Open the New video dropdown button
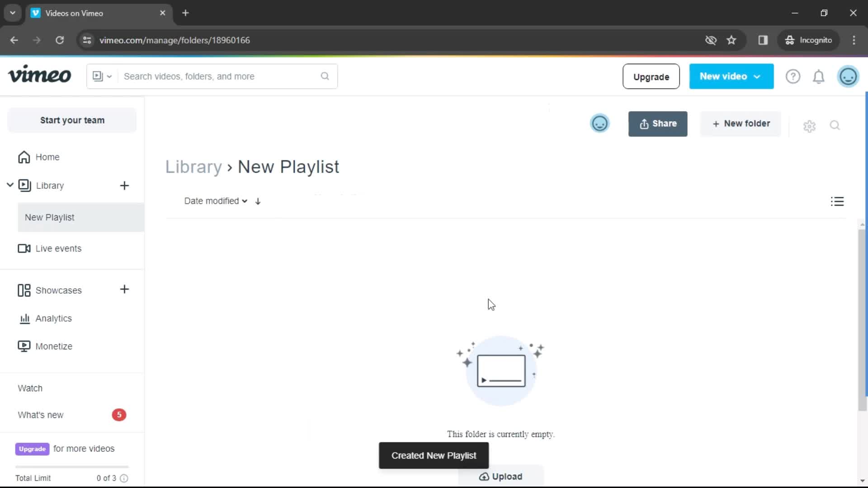868x488 pixels. pyautogui.click(x=731, y=76)
